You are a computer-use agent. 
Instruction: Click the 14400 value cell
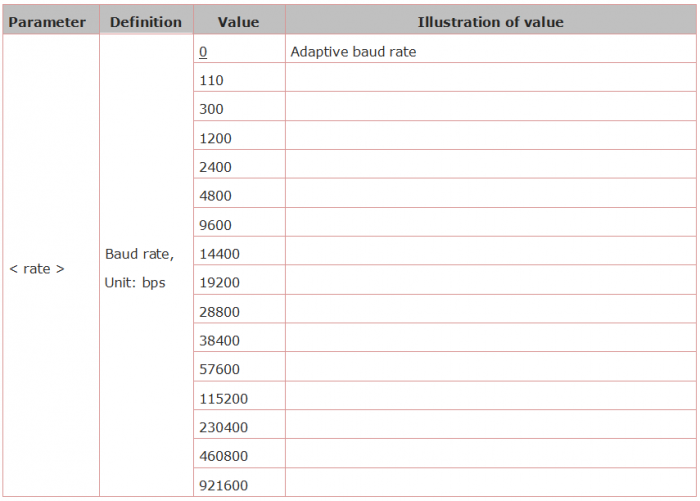(x=219, y=254)
